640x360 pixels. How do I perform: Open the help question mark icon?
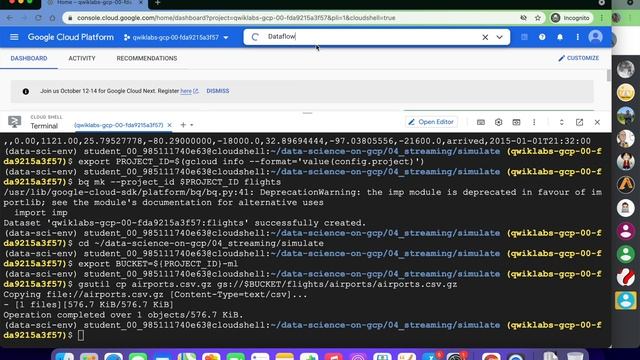click(542, 37)
